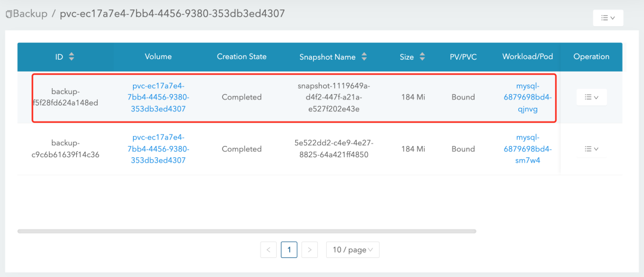The width and height of the screenshot is (644, 277).
Task: Click next page arrow in pagination
Action: point(309,250)
